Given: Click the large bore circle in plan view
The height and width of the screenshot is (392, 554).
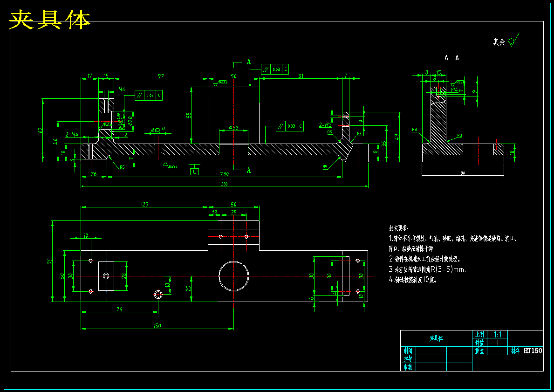Looking at the screenshot, I should pyautogui.click(x=233, y=276).
